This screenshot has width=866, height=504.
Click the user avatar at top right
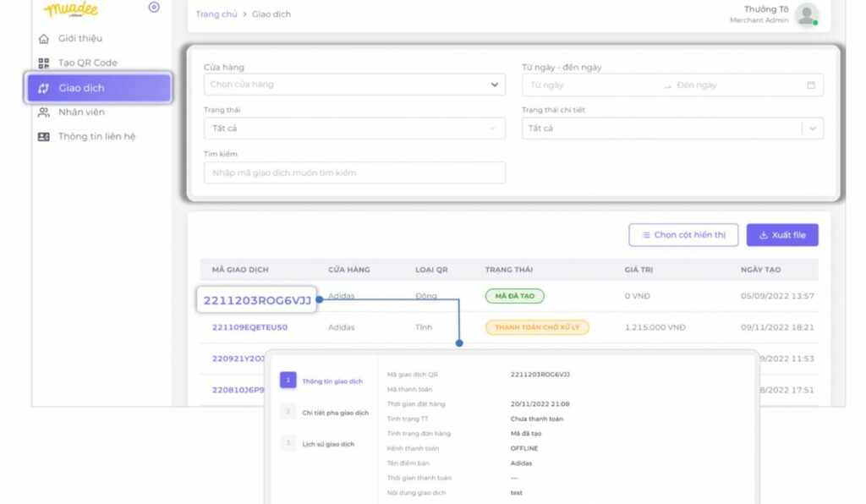point(807,14)
